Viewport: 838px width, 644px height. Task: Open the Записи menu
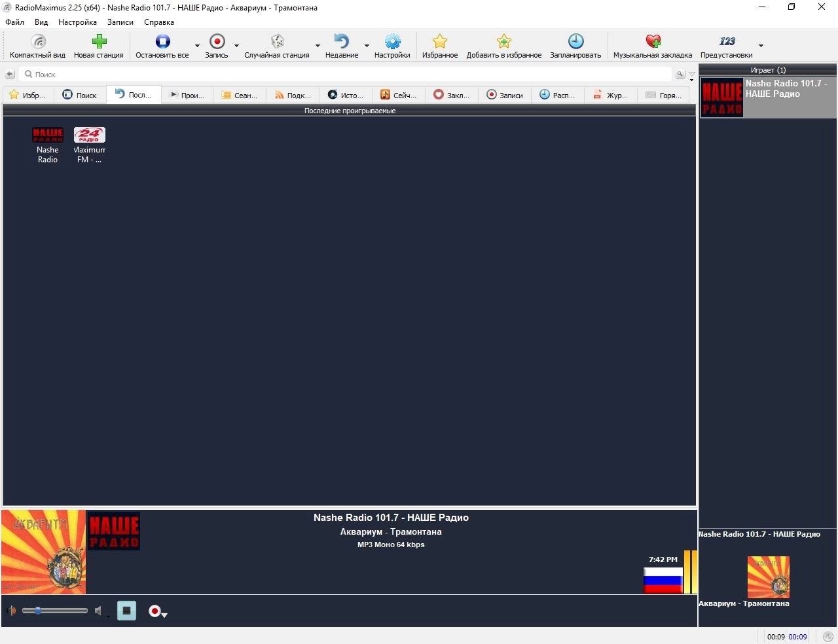120,22
